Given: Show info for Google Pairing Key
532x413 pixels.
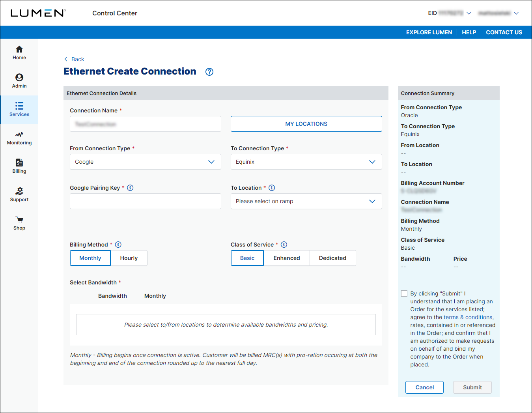Looking at the screenshot, I should pyautogui.click(x=131, y=188).
